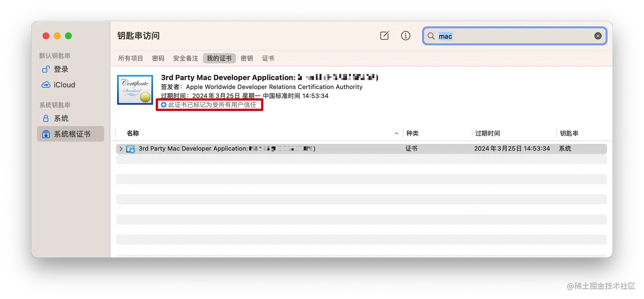The height and width of the screenshot is (299, 644).
Task: Click the unlocked padlock icon beside 登录
Action: pyautogui.click(x=46, y=69)
